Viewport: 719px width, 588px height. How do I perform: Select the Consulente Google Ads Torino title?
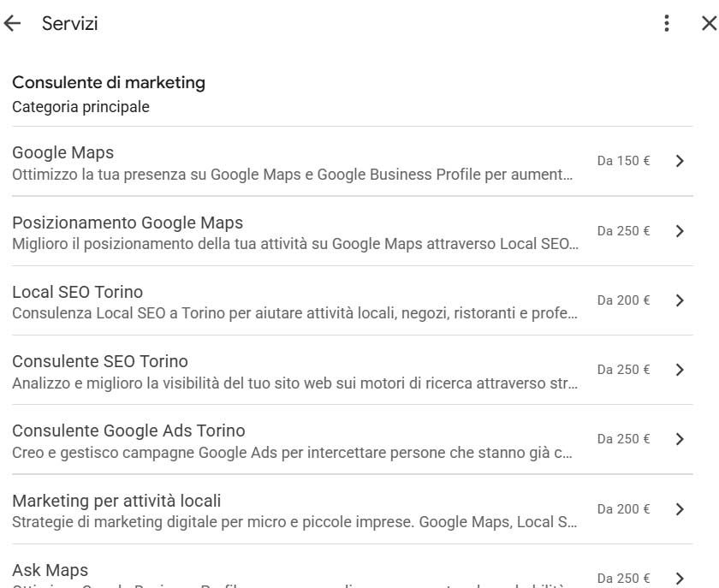129,431
